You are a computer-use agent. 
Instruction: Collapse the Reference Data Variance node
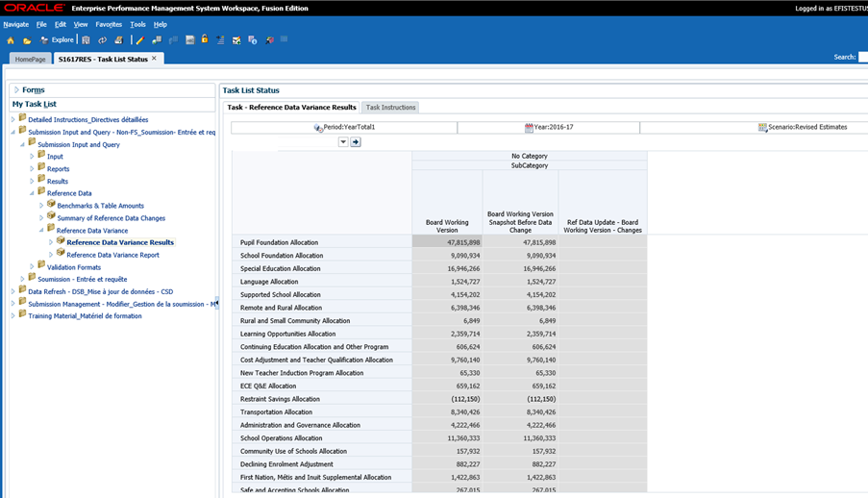[41, 231]
